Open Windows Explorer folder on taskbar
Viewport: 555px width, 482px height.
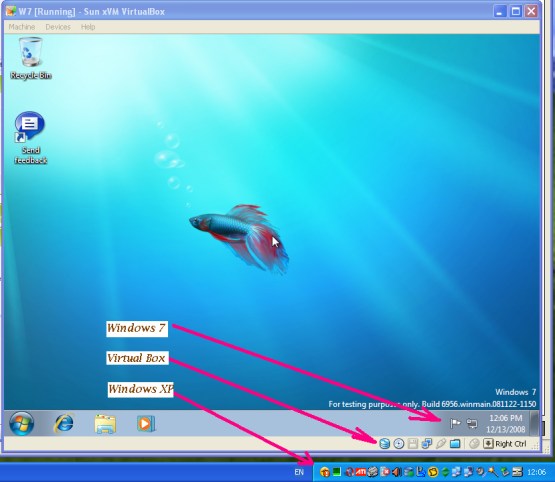coord(105,424)
